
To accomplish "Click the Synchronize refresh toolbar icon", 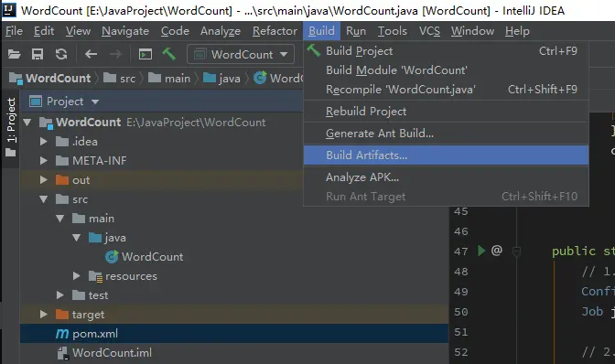I will [61, 54].
